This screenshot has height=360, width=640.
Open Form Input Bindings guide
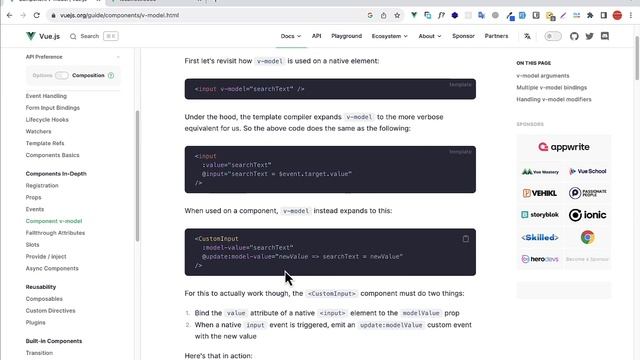pos(53,108)
